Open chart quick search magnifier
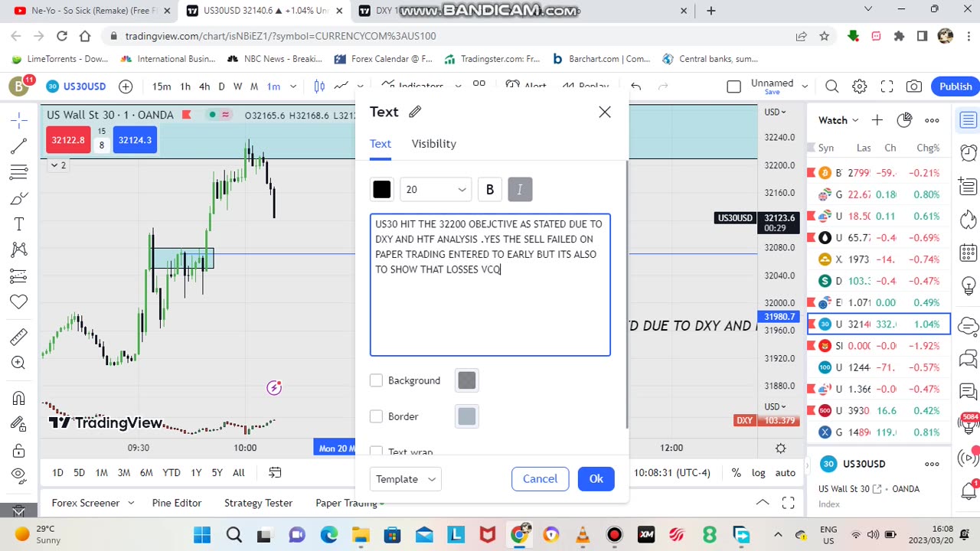The width and height of the screenshot is (980, 551). coord(832,86)
